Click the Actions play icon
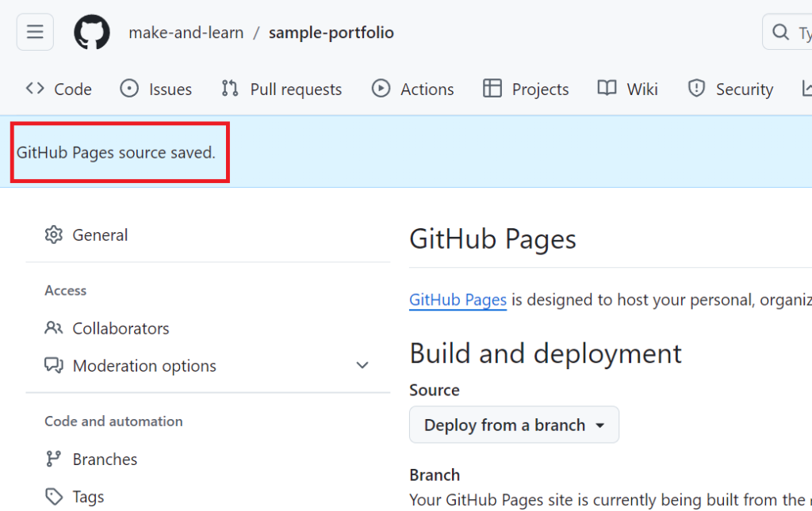Image resolution: width=812 pixels, height=511 pixels. click(381, 89)
